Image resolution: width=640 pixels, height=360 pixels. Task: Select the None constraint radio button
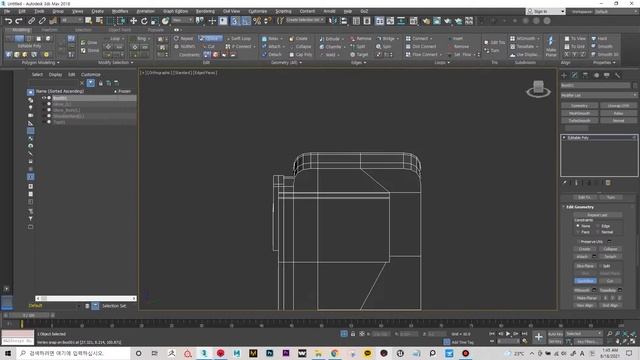pyautogui.click(x=578, y=226)
